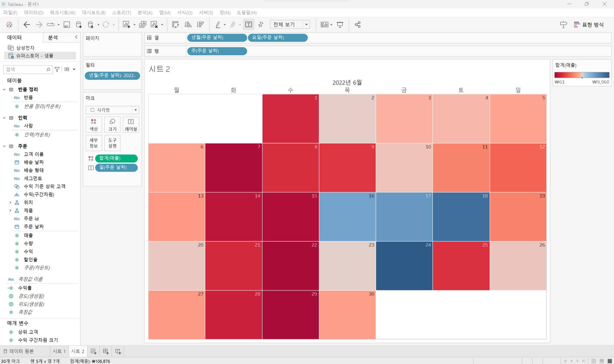614x364 pixels.
Task: Click the undo back arrow in toolbar
Action: [27, 25]
